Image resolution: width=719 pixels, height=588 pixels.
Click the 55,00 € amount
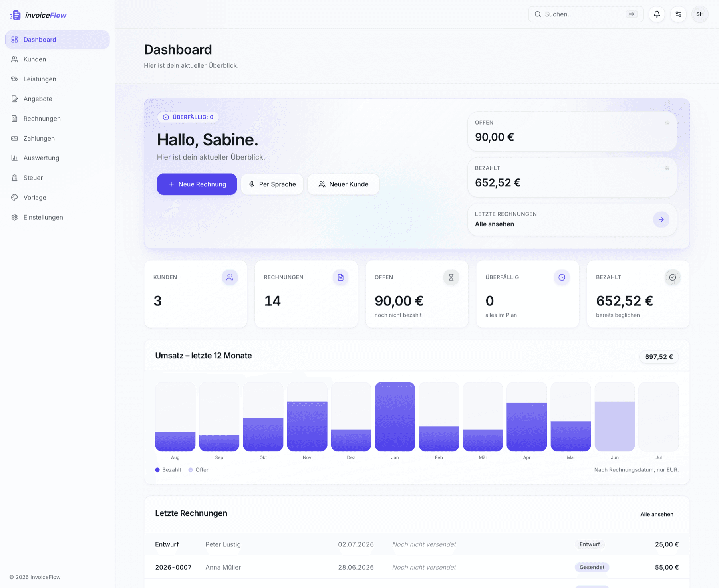[667, 567]
